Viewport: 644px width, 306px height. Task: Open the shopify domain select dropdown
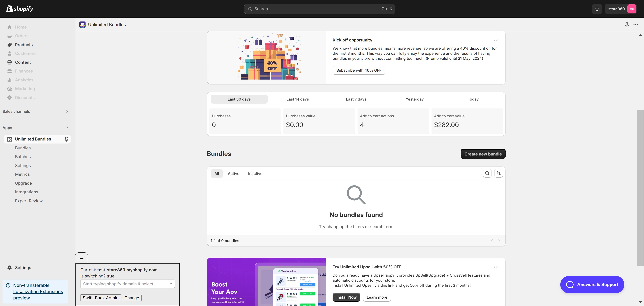(171, 284)
